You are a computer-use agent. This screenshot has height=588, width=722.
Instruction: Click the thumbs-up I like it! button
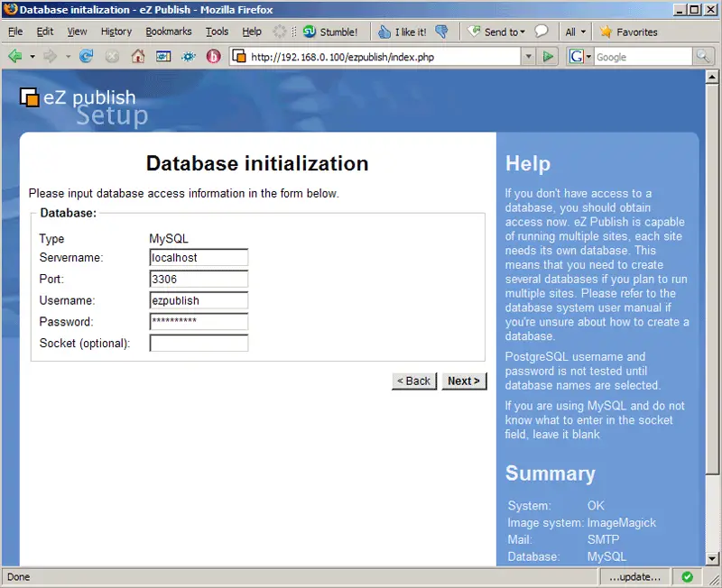tap(402, 32)
